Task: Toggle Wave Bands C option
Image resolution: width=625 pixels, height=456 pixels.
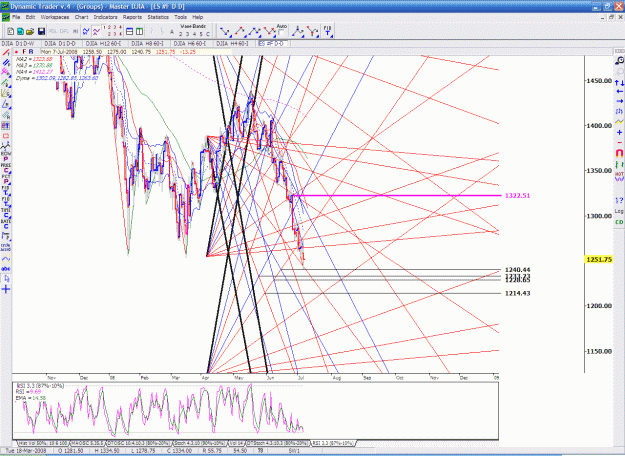Action: tap(208, 34)
